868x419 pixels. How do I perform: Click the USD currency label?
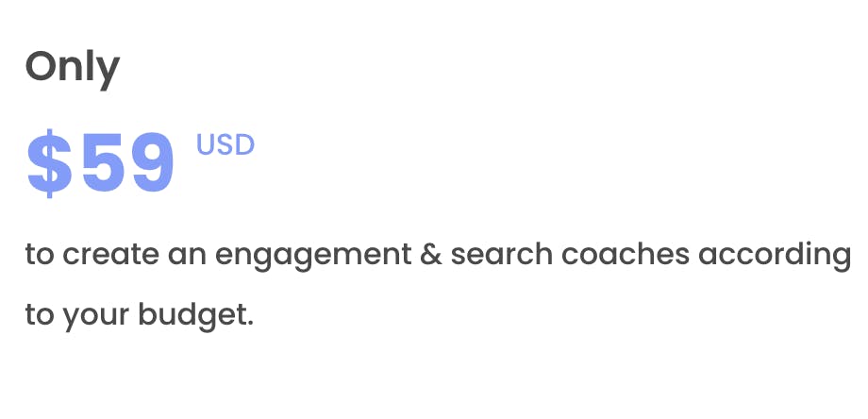(225, 145)
